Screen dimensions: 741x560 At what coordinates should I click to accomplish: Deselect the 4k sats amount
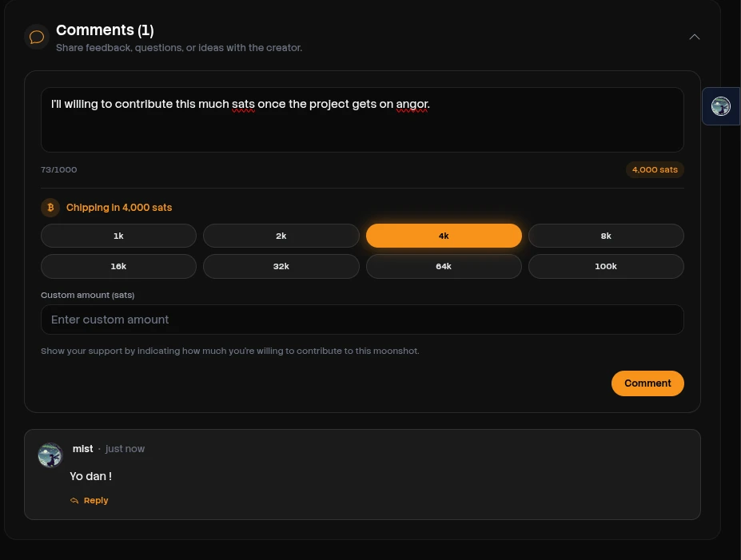click(444, 236)
